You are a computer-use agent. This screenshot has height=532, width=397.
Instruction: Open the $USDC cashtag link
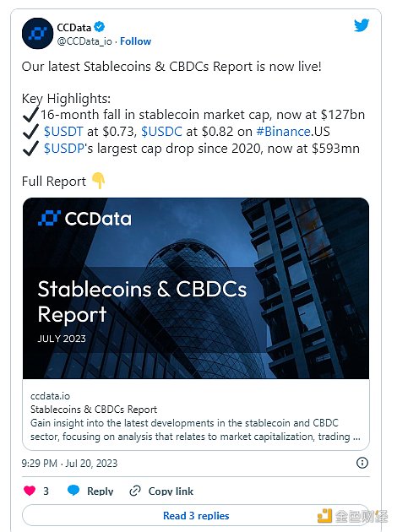click(x=161, y=132)
